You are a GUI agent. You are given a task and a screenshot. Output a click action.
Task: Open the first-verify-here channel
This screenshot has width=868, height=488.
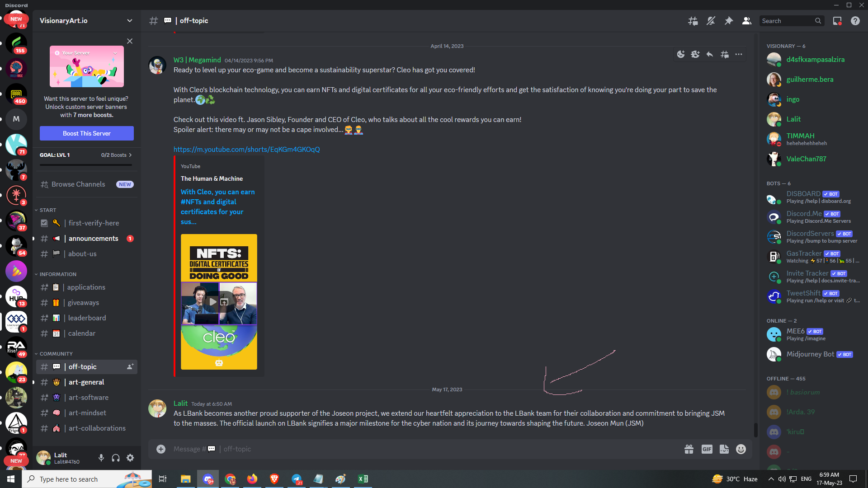(x=87, y=223)
